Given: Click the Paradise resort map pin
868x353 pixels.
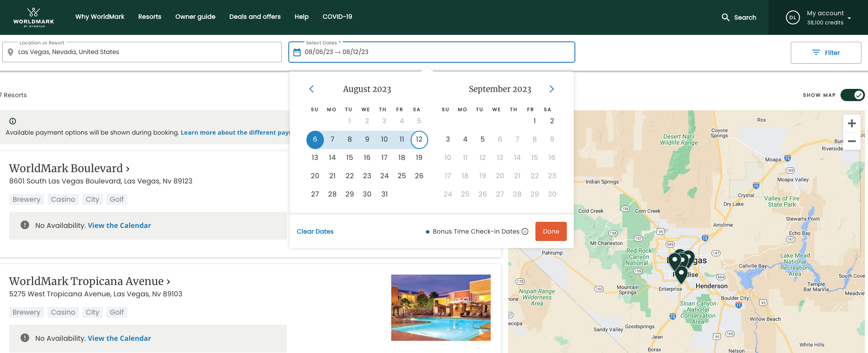Looking at the screenshot, I should 681,276.
